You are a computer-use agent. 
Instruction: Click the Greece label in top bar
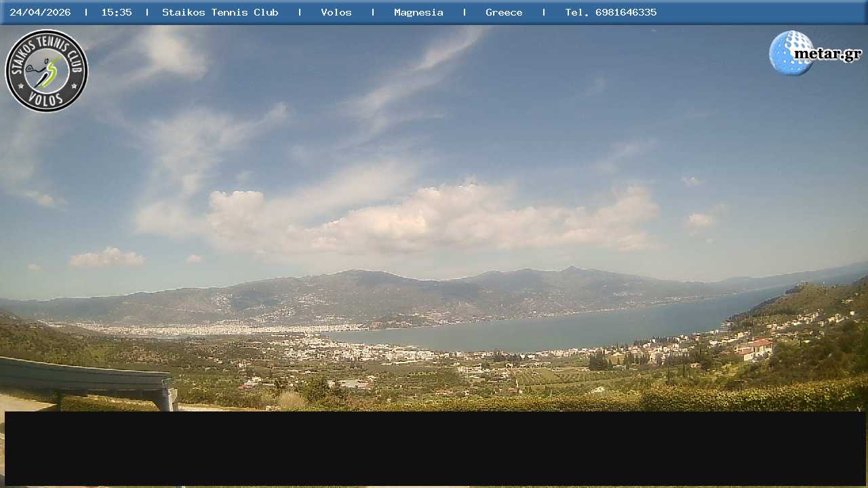point(504,12)
